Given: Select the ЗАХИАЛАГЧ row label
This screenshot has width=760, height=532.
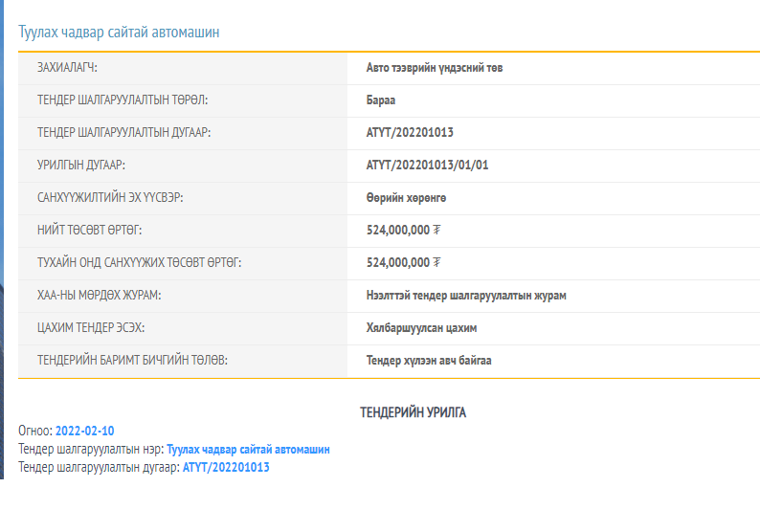Looking at the screenshot, I should (x=67, y=68).
